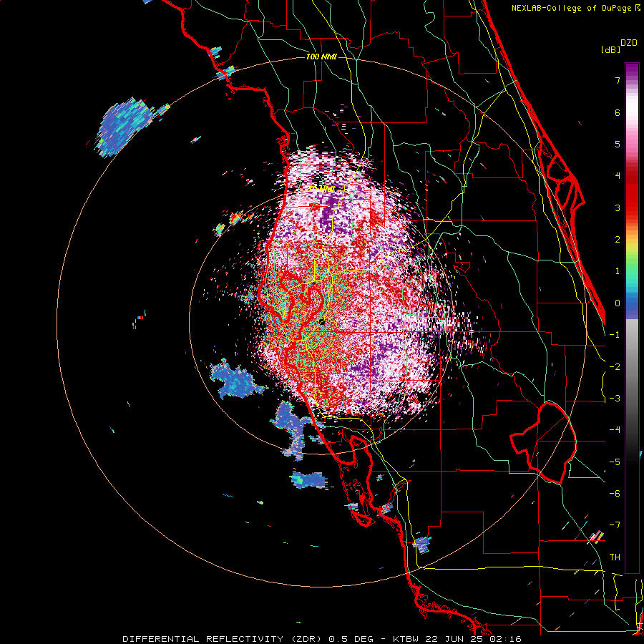Viewport: 644px width, 644px height.
Task: Click the DZD product label
Action: click(629, 43)
